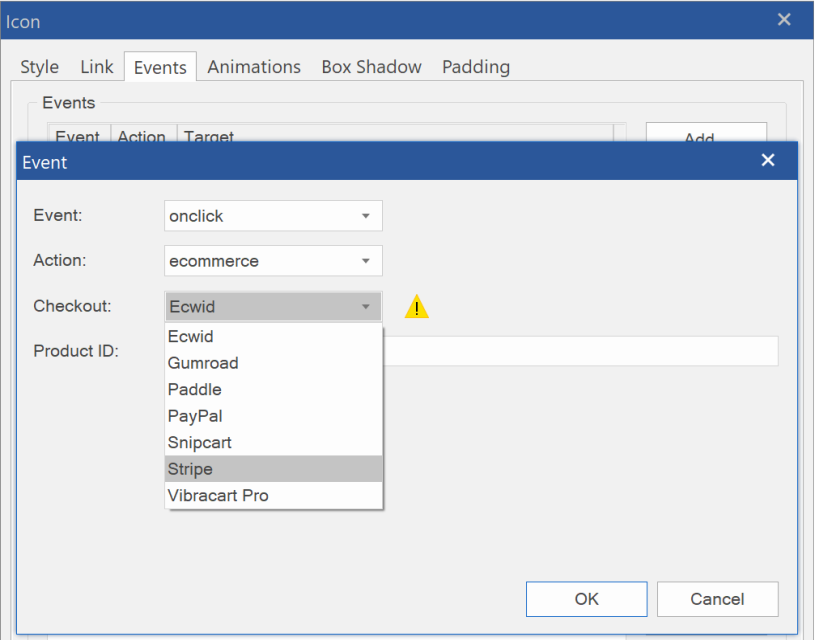Choose Vibracart Pro checkout option
This screenshot has height=641, width=815.
(273, 495)
